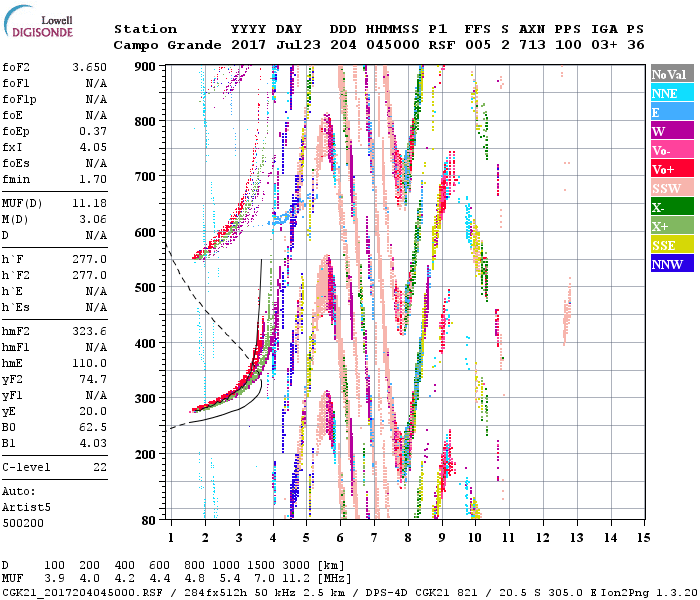Click the IGA value 03+
The image size is (700, 600).
pos(604,45)
